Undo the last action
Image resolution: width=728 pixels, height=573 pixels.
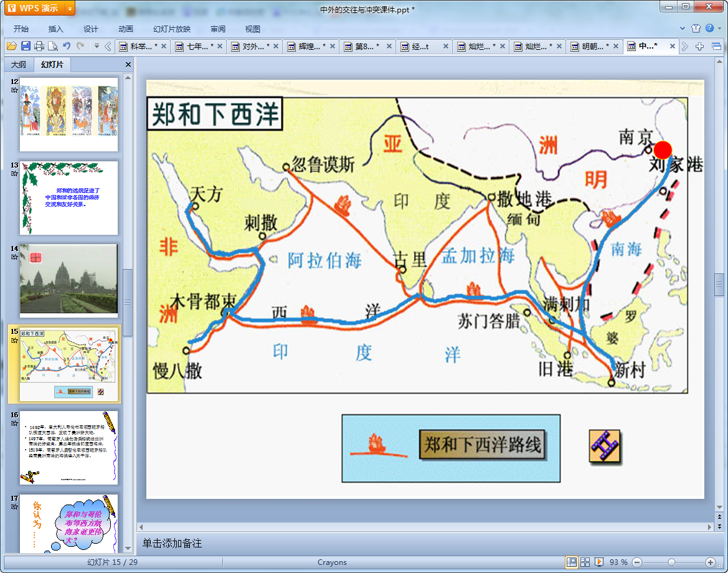click(x=67, y=46)
